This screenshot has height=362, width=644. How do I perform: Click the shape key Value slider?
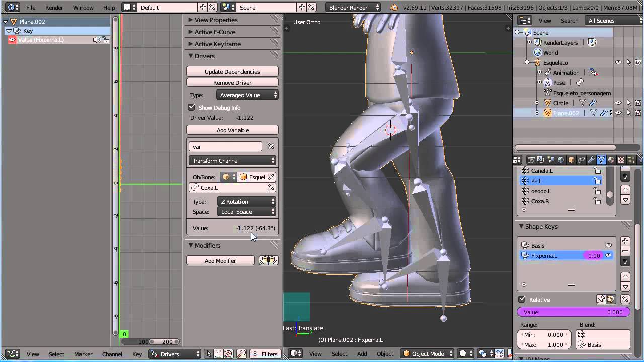(x=574, y=312)
